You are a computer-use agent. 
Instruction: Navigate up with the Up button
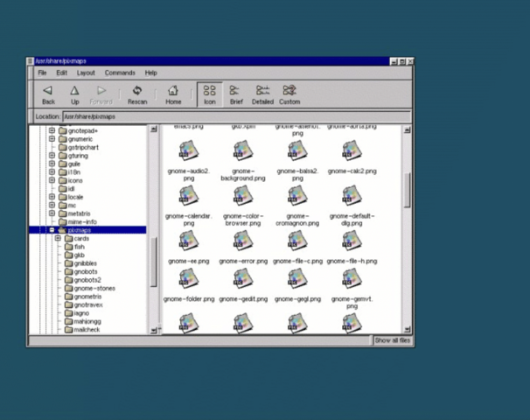(x=74, y=95)
